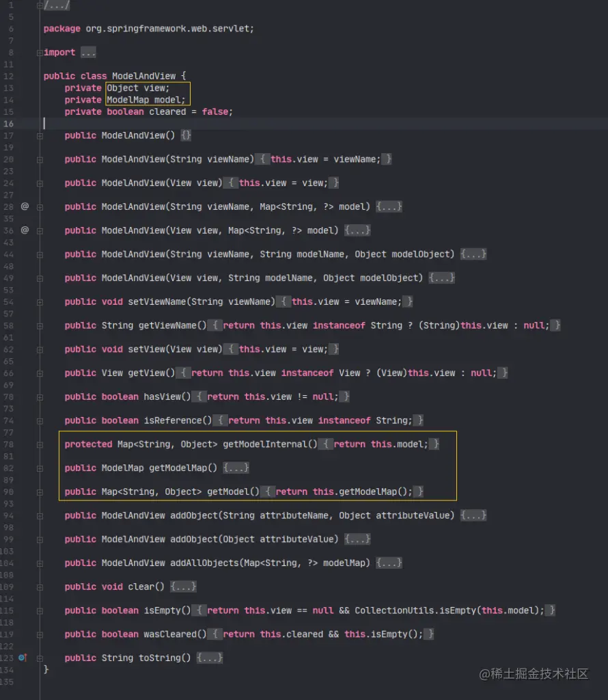Click 'Object modelObject' parameter on line 44
The width and height of the screenshot is (608, 700).
click(x=402, y=254)
